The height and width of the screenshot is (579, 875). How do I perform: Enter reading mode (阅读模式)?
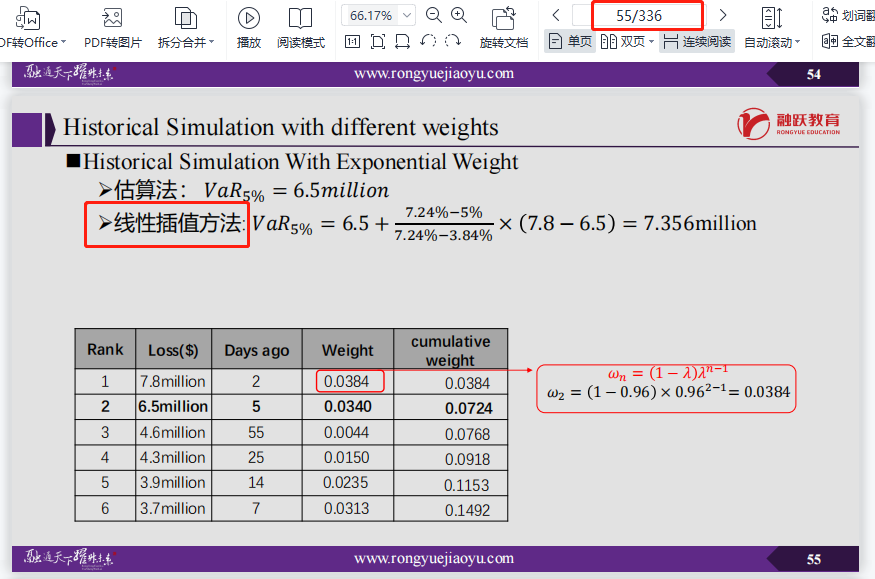click(x=300, y=17)
